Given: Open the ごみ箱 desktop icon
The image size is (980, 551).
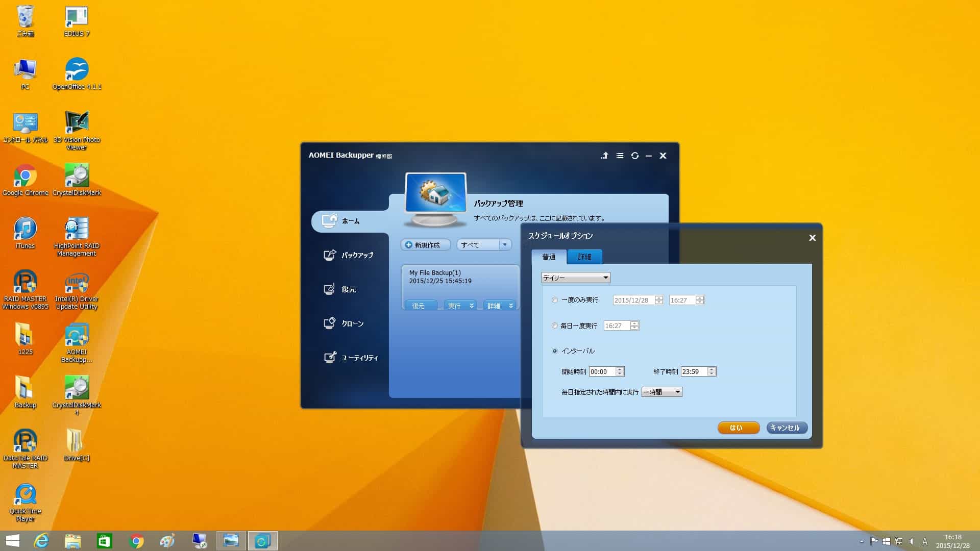Looking at the screenshot, I should (26, 21).
